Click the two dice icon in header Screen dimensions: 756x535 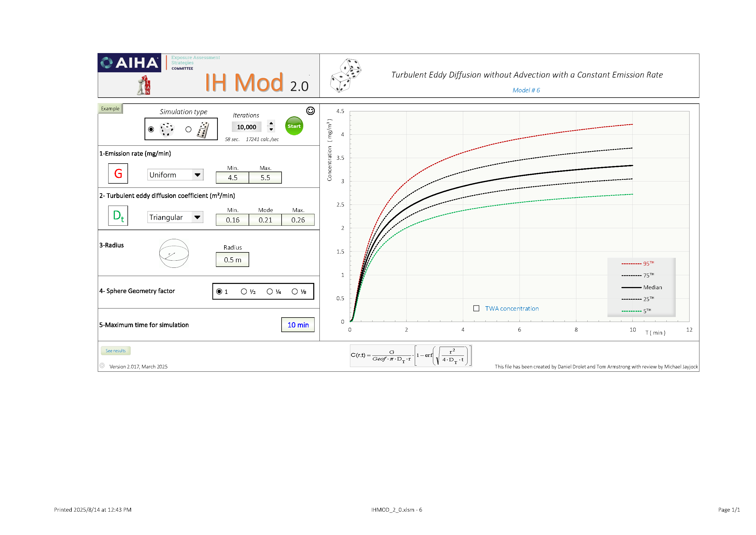tap(346, 75)
